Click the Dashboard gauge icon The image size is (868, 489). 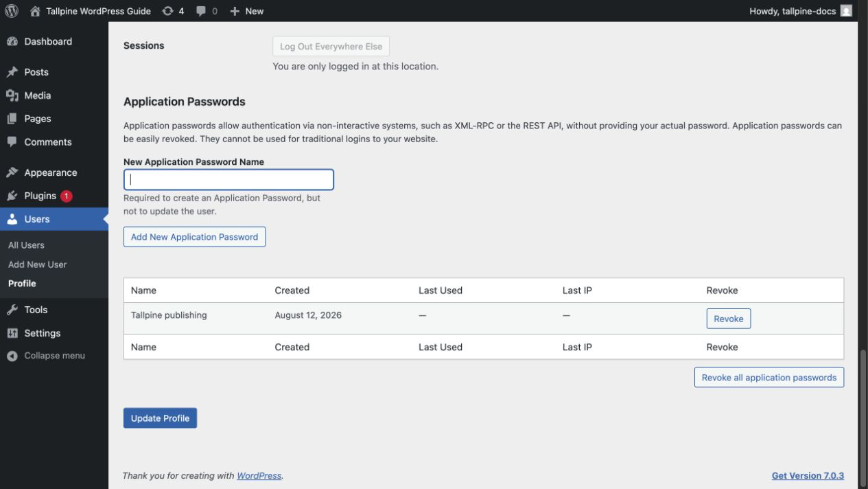(x=12, y=41)
